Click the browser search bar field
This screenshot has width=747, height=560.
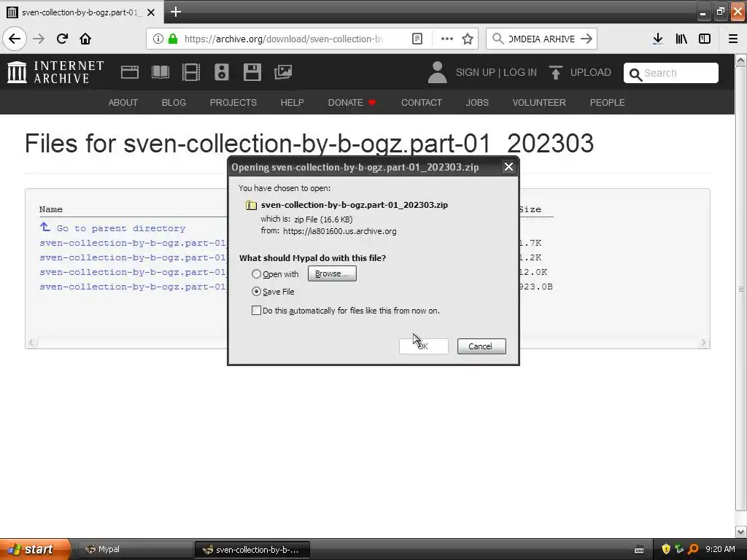tap(542, 39)
